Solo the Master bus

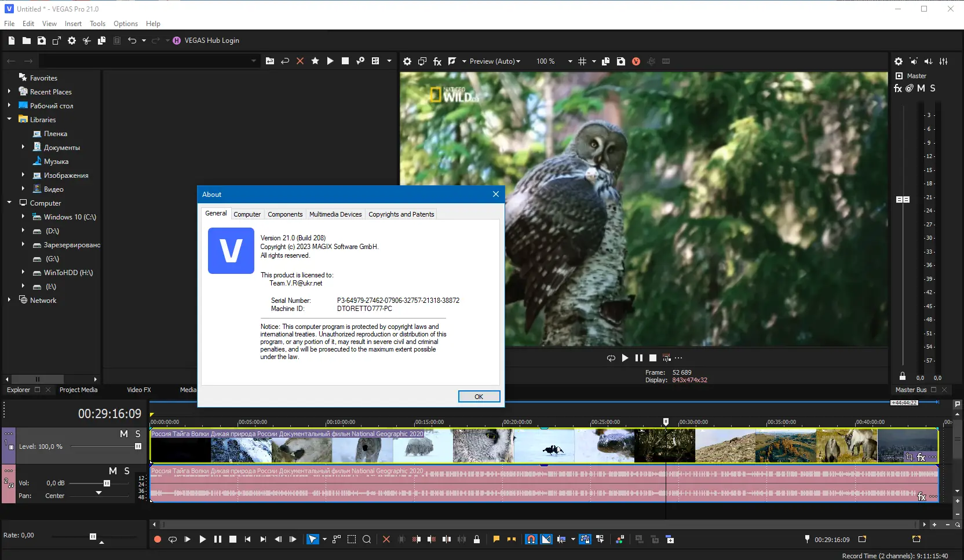pos(933,89)
